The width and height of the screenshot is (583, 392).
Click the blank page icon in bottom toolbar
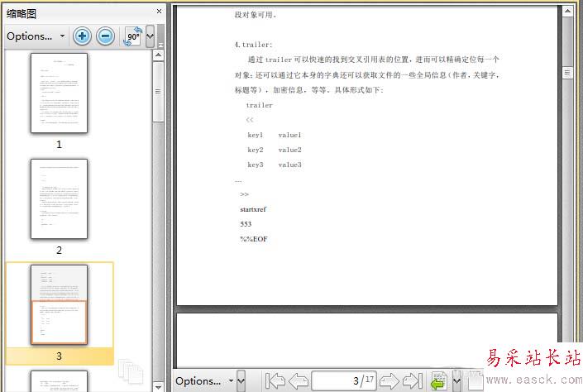[x=475, y=381]
